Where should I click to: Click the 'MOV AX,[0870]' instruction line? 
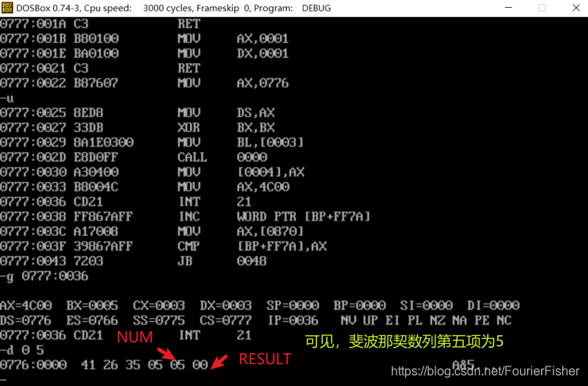tap(152, 231)
